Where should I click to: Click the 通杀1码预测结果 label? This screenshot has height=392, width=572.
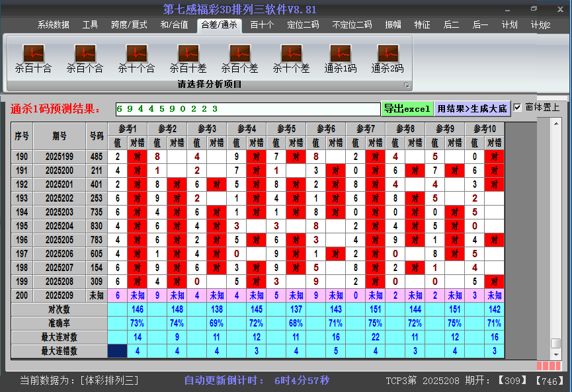(x=56, y=108)
